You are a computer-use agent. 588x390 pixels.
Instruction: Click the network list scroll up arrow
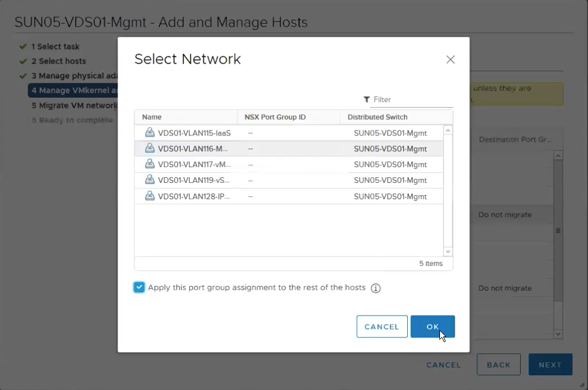tap(448, 130)
